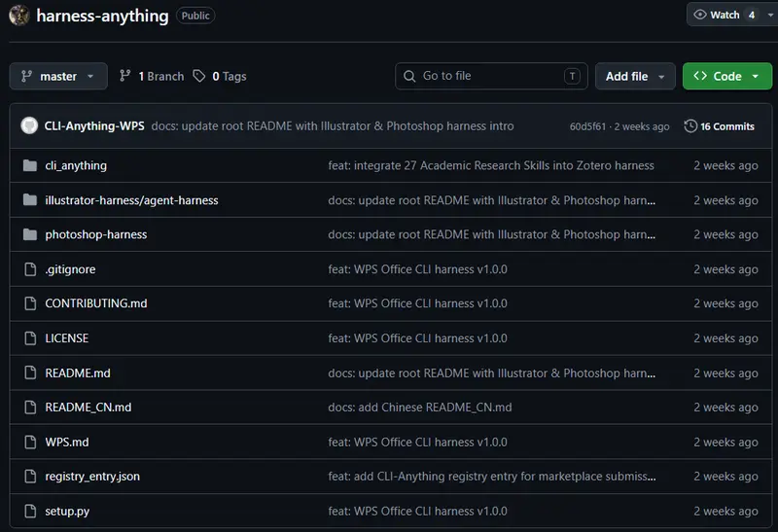Click the tag icon beside 0 Tags
Screen dimensions: 778x532
coord(199,76)
